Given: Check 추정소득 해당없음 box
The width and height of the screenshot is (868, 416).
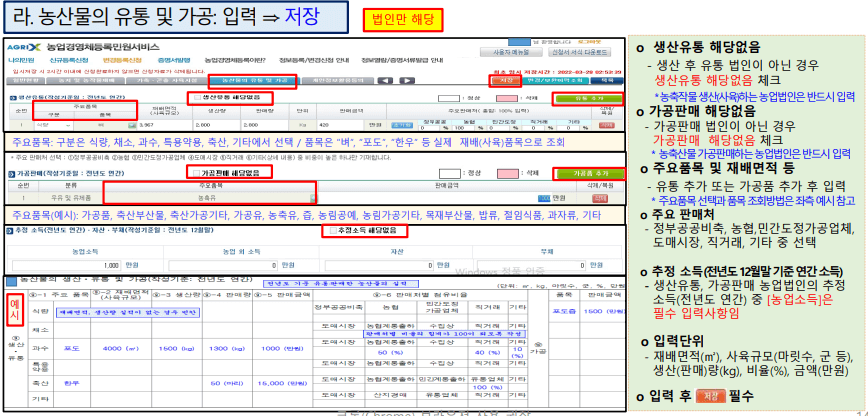Looking at the screenshot, I should [x=333, y=230].
